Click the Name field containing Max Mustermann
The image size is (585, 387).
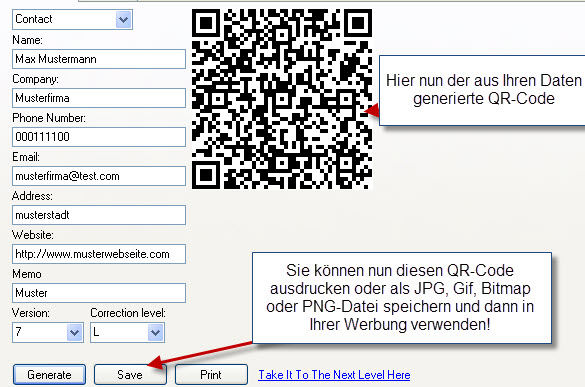pos(99,59)
